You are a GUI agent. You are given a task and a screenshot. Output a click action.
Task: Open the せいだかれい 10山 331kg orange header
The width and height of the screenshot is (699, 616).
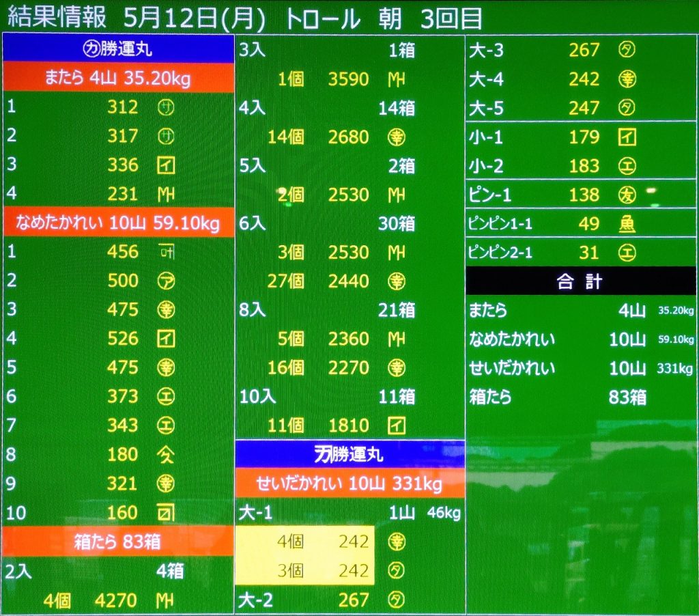[349, 484]
